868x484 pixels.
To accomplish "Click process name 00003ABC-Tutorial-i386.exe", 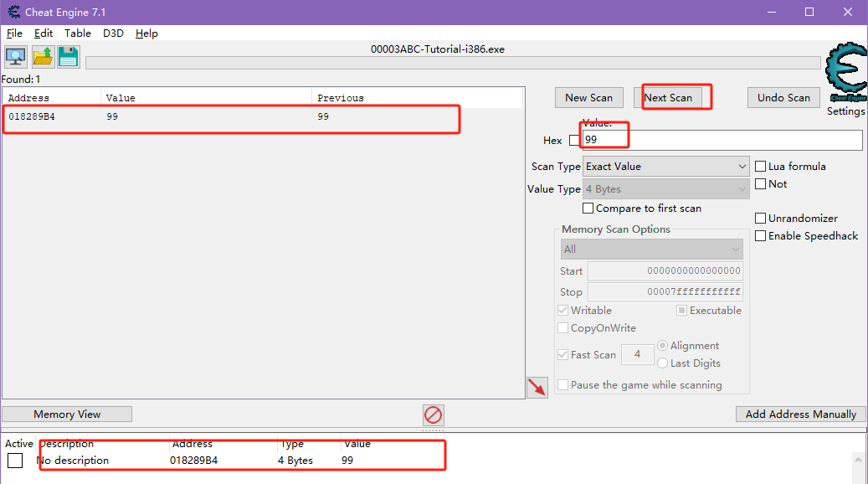I will pyautogui.click(x=437, y=49).
